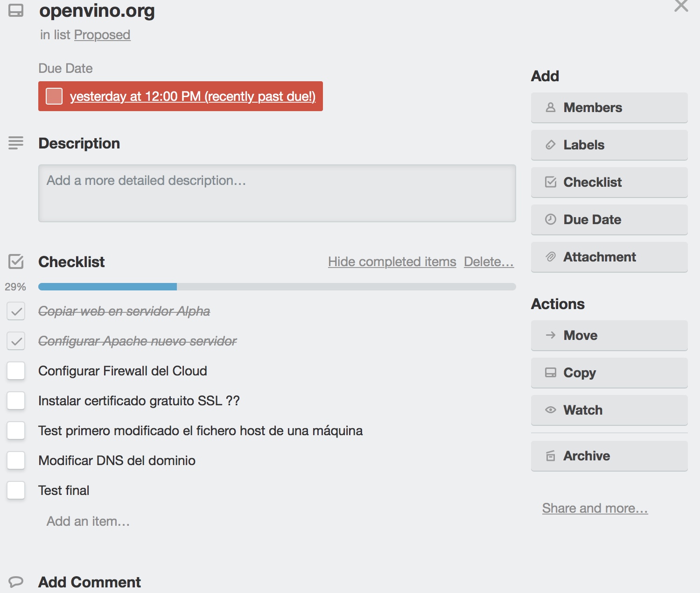The height and width of the screenshot is (593, 700).
Task: Uncheck Configurar Apache nuevo servidor
Action: tap(16, 341)
